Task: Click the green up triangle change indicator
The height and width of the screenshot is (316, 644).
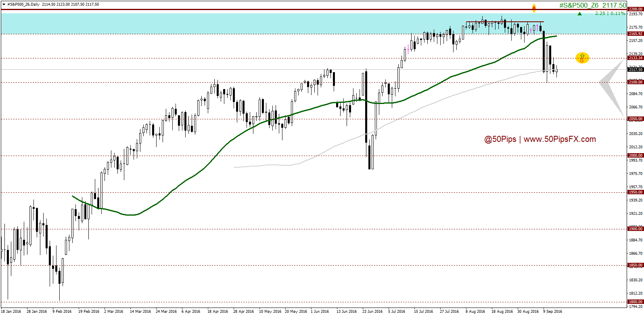Action: click(579, 14)
